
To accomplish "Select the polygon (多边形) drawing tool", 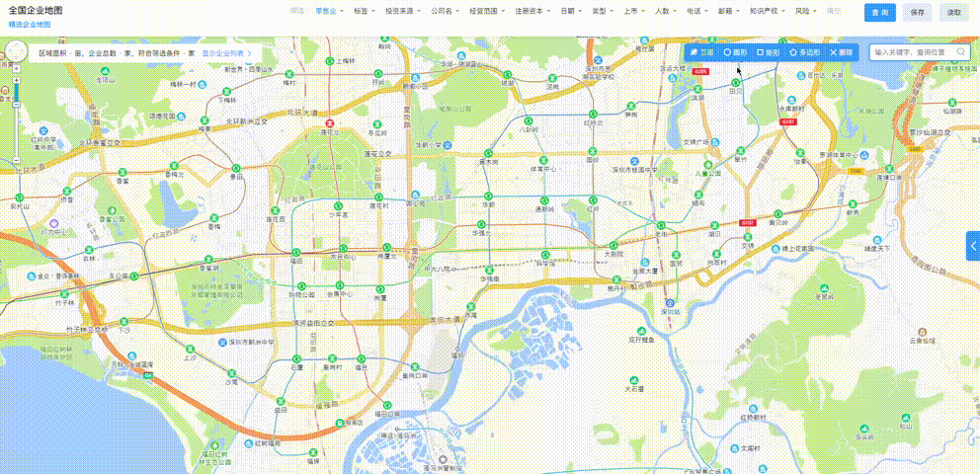I will click(x=805, y=52).
